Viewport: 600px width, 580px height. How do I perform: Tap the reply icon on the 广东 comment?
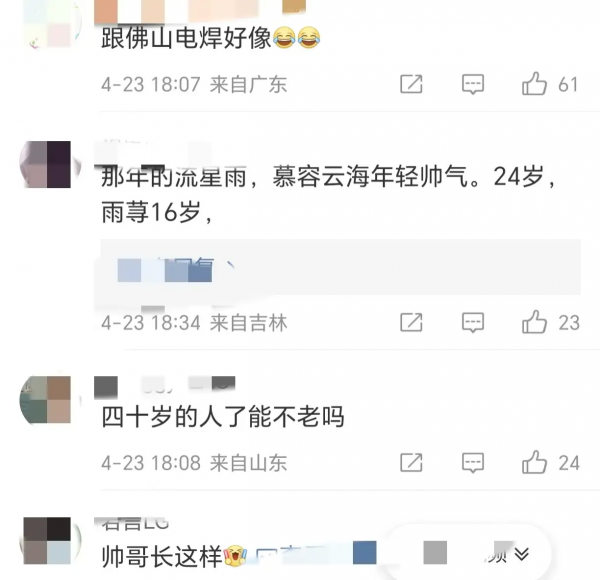[x=473, y=84]
